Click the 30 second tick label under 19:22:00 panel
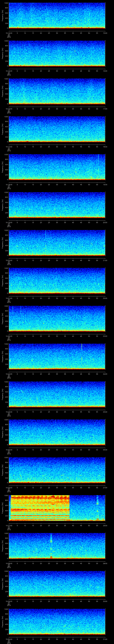Screen dimensions: 114x644 (57, 336)
